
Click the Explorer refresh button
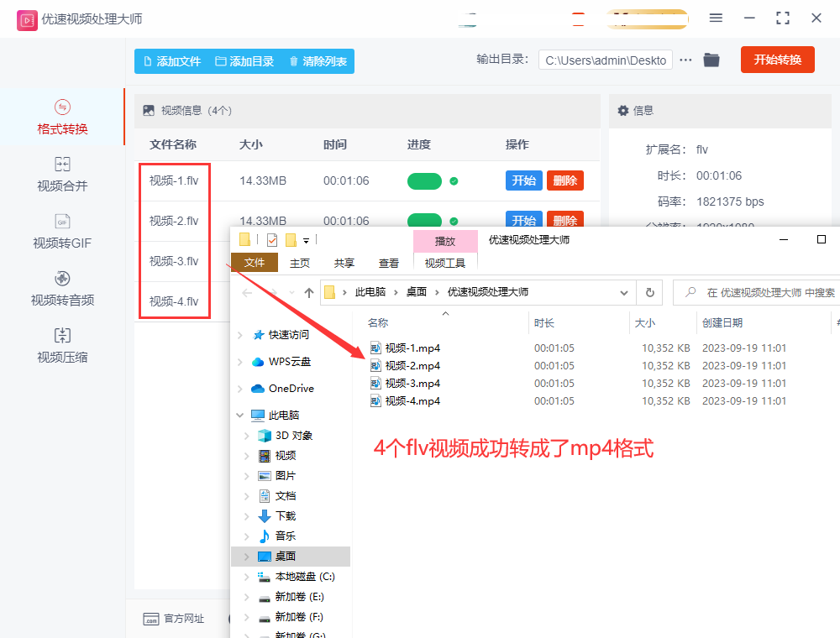(650, 292)
